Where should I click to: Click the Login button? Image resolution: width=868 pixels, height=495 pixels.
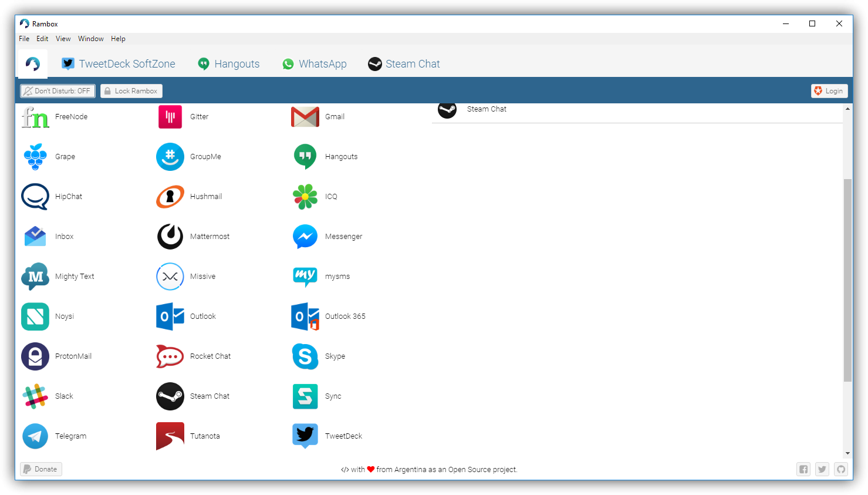pos(829,91)
